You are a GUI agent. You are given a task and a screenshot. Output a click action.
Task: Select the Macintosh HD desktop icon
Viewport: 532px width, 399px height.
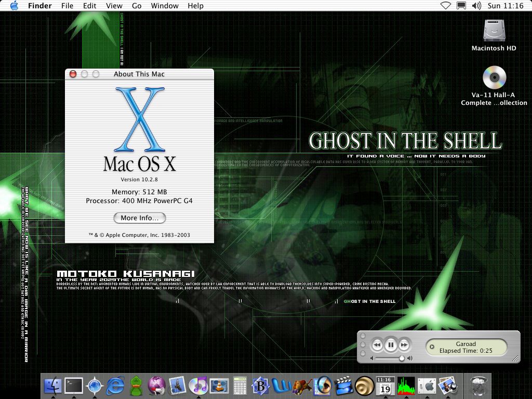pyautogui.click(x=494, y=31)
